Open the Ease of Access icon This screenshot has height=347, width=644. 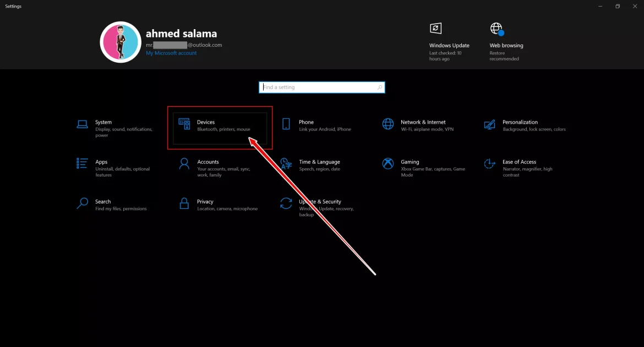tap(489, 164)
